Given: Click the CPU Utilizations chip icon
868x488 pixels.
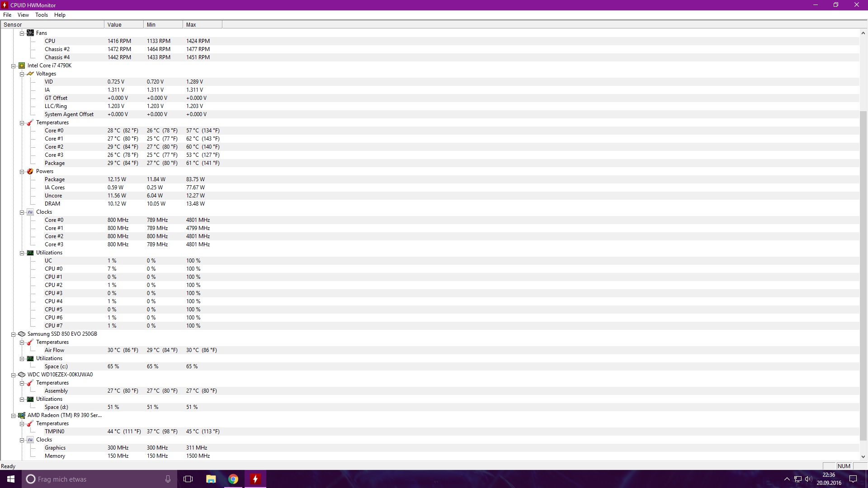Looking at the screenshot, I should [30, 253].
